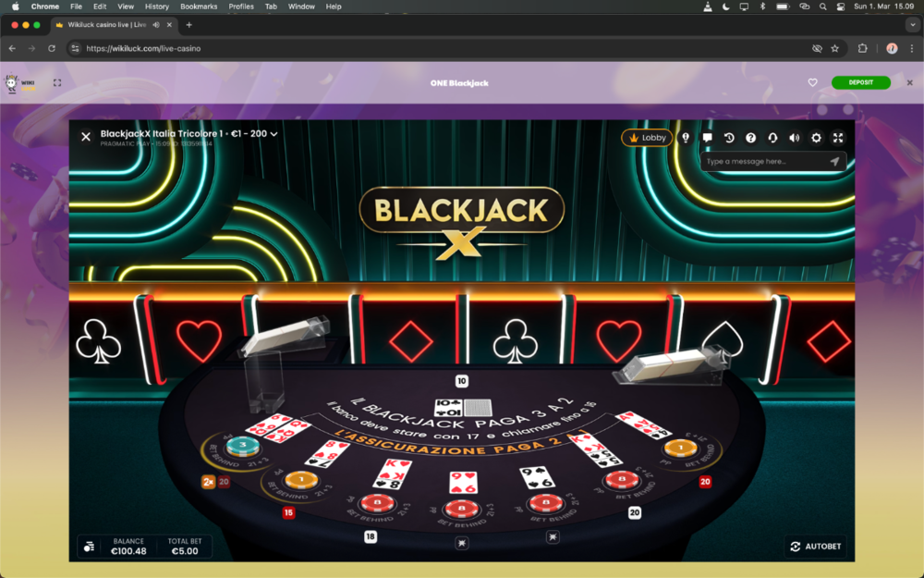The image size is (924, 578).
Task: Open the History menu in menu bar
Action: coord(157,6)
